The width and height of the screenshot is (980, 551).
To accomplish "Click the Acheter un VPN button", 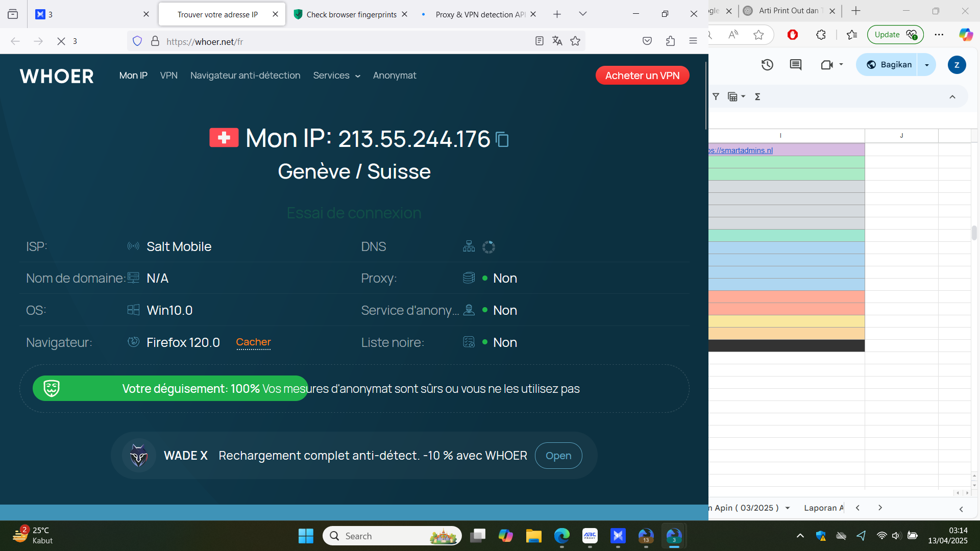I will pyautogui.click(x=643, y=76).
